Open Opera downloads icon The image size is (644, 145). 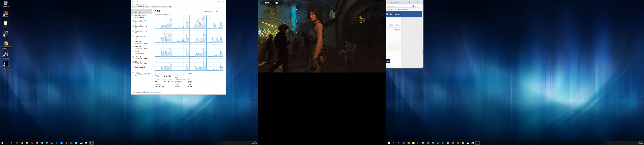pos(421,6)
